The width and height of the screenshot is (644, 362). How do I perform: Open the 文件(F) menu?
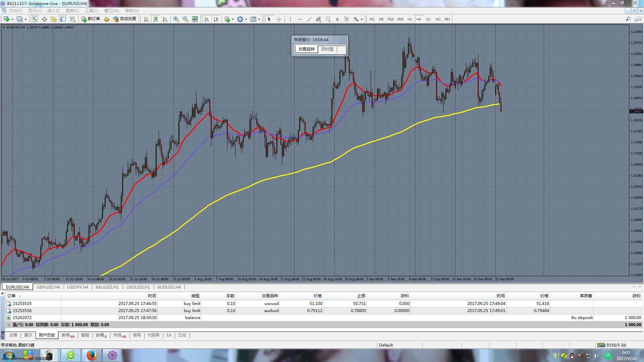[15, 11]
